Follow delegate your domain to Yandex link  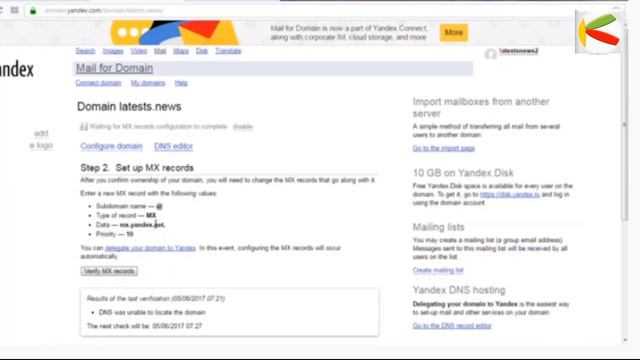coord(151,248)
